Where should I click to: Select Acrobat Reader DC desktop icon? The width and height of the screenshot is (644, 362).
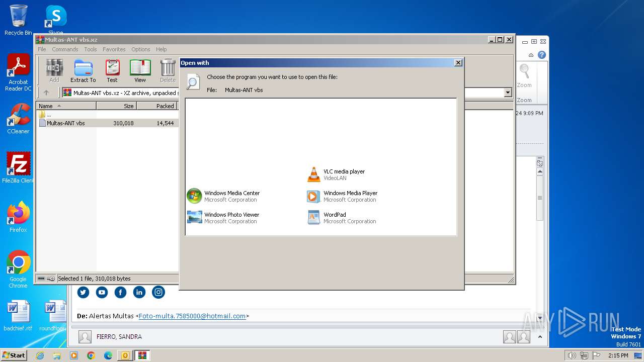(x=18, y=73)
